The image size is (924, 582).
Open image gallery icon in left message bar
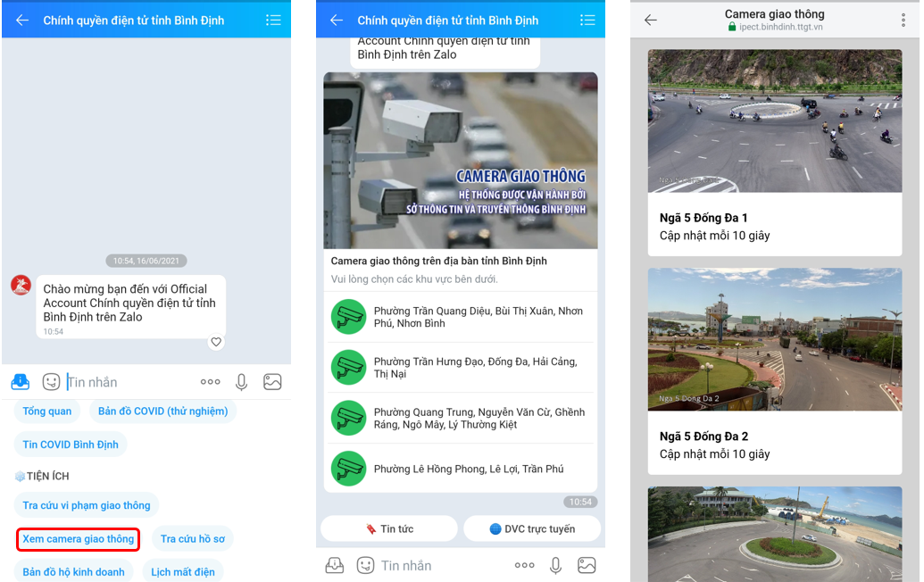pyautogui.click(x=272, y=382)
